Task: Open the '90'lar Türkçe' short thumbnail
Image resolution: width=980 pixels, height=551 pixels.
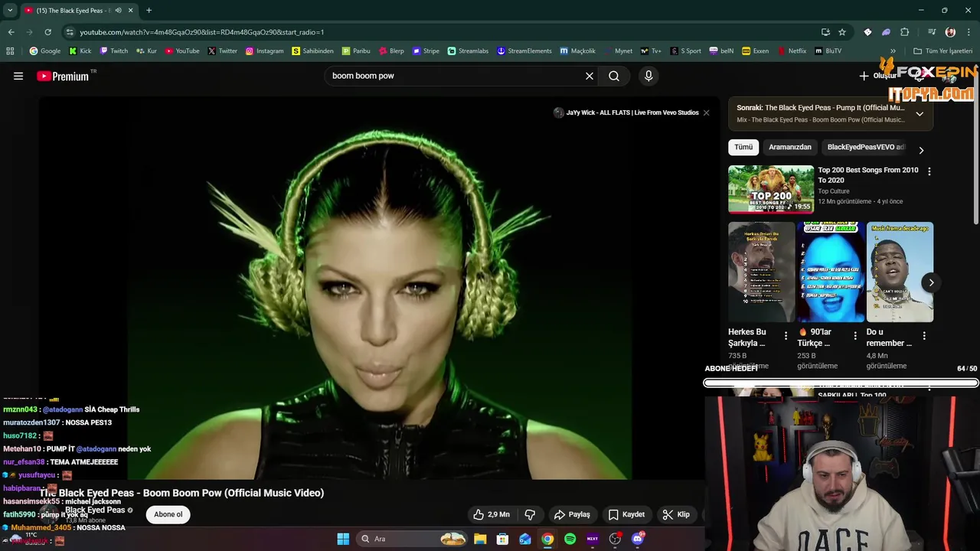Action: [831, 272]
